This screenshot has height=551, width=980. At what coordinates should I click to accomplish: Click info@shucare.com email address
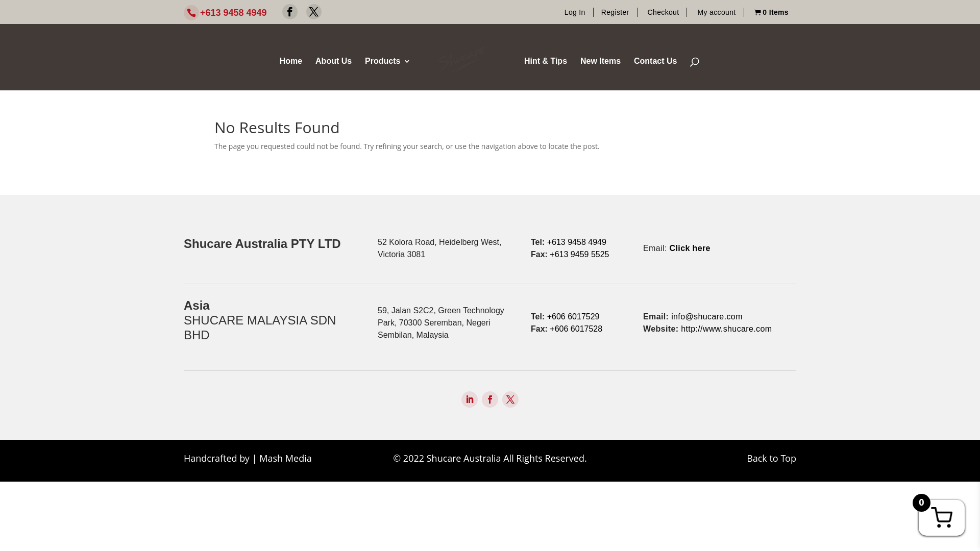pos(707,316)
